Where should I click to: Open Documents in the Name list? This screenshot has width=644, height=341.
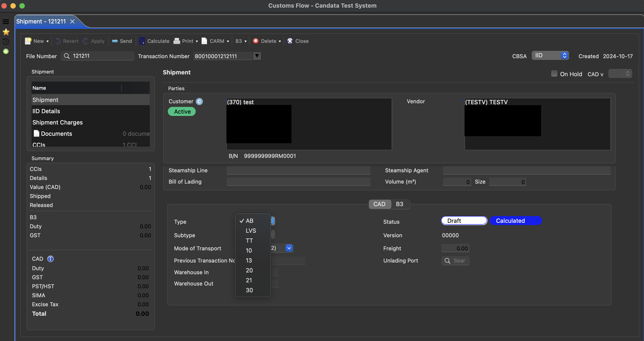coord(90,134)
